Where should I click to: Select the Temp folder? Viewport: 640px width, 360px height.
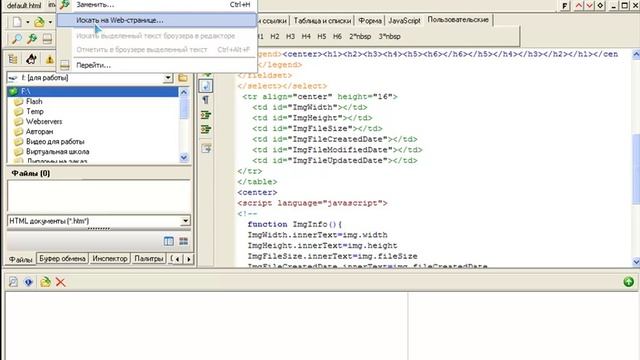coord(35,111)
